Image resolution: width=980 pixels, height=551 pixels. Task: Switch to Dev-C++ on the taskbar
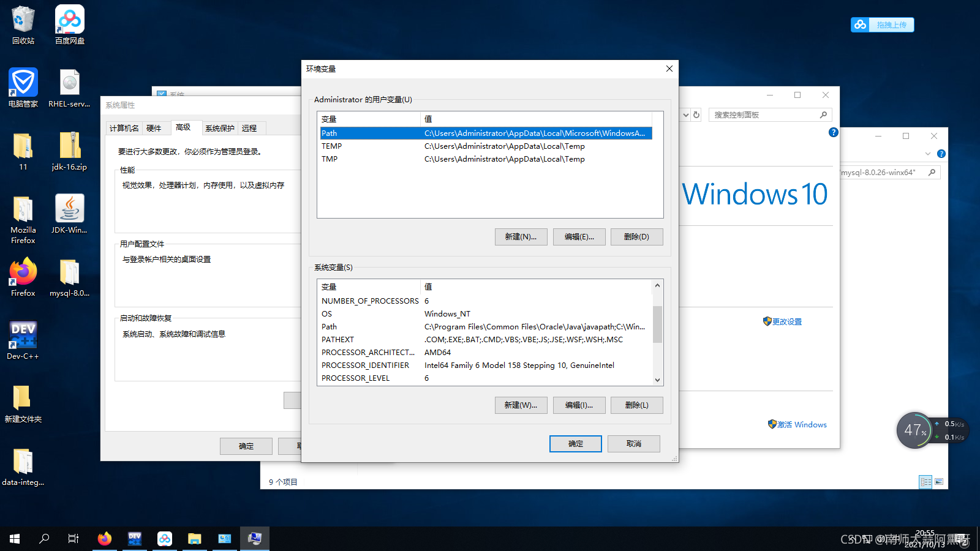[135, 539]
